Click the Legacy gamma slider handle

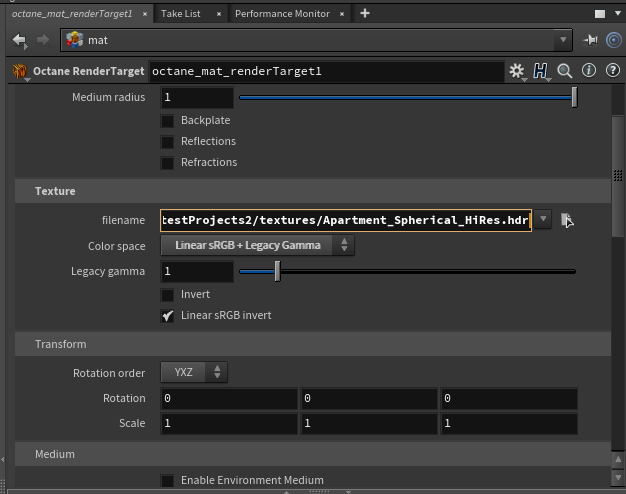(277, 272)
